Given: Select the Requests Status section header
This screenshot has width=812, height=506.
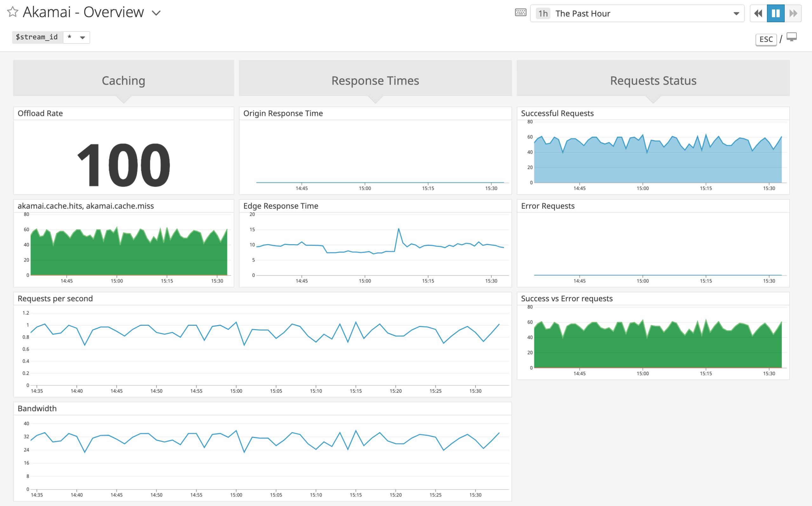Looking at the screenshot, I should click(x=653, y=80).
